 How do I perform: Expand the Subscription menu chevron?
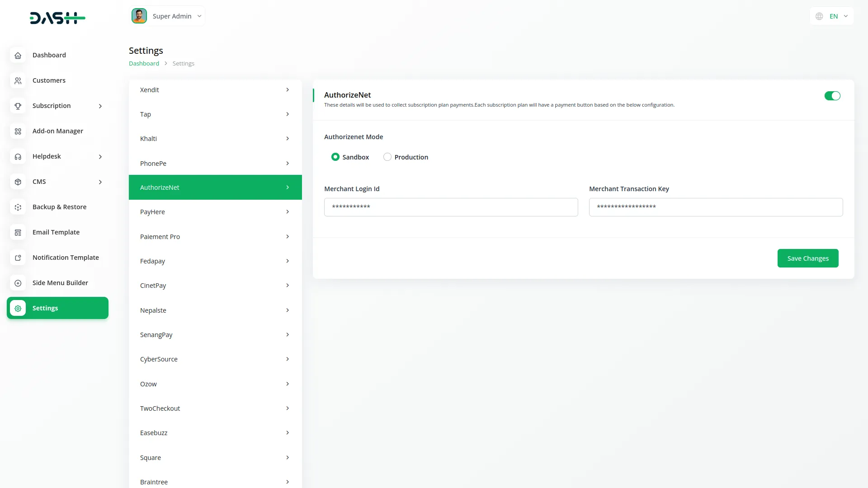tap(100, 106)
